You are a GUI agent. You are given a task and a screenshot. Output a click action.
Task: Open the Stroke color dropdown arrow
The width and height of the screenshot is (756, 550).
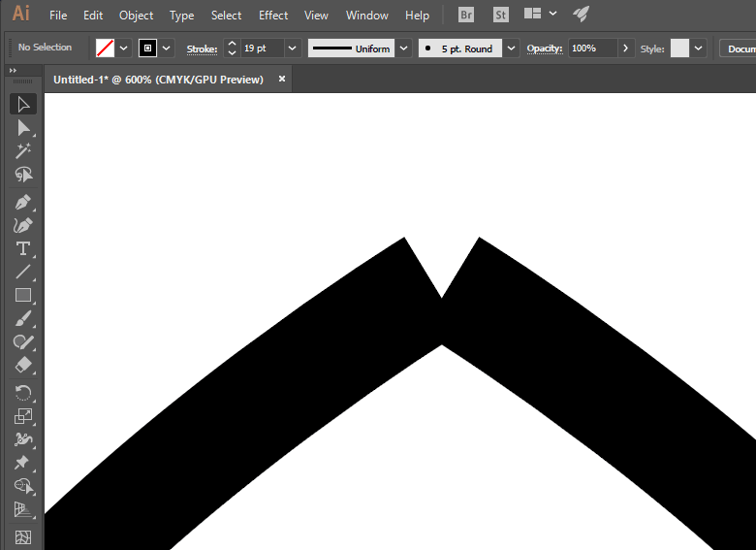tap(167, 49)
